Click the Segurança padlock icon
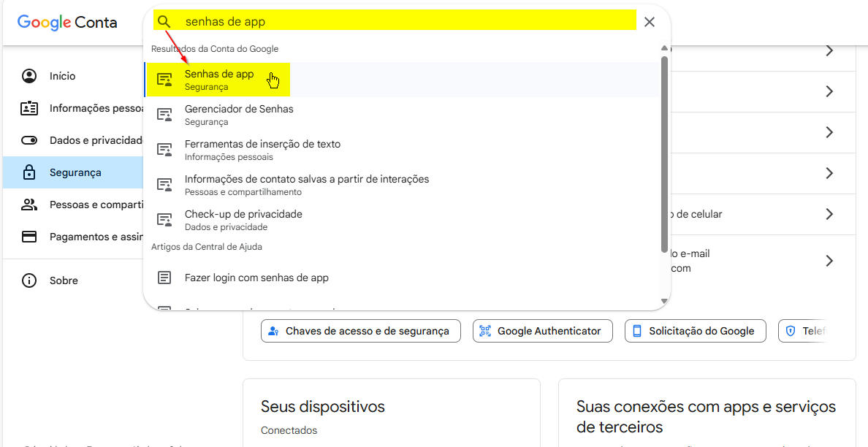 click(28, 172)
